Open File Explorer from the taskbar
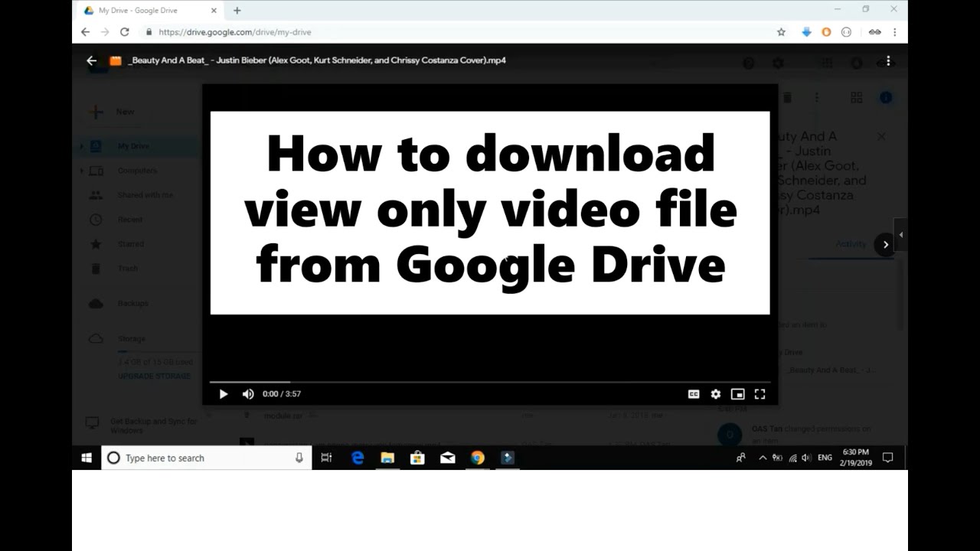Screen dimensions: 980x551 [x=387, y=458]
